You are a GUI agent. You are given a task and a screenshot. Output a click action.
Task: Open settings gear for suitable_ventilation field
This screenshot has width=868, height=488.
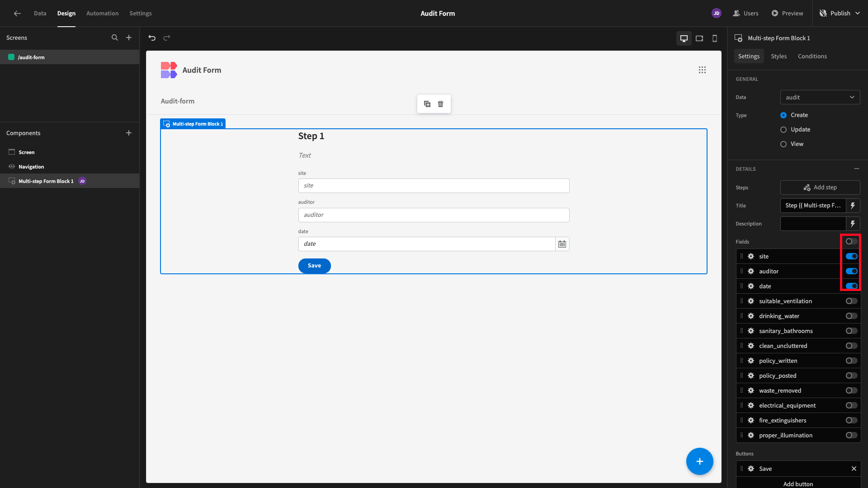coord(751,301)
